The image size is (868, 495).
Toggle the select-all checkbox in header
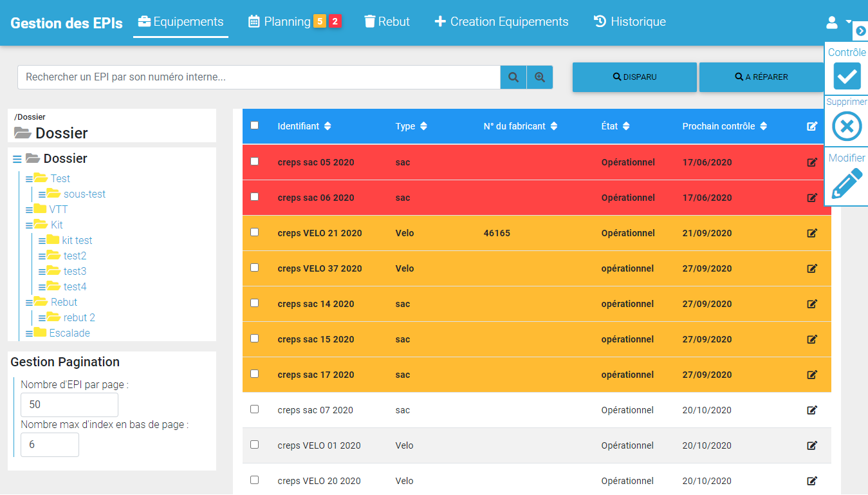(254, 126)
